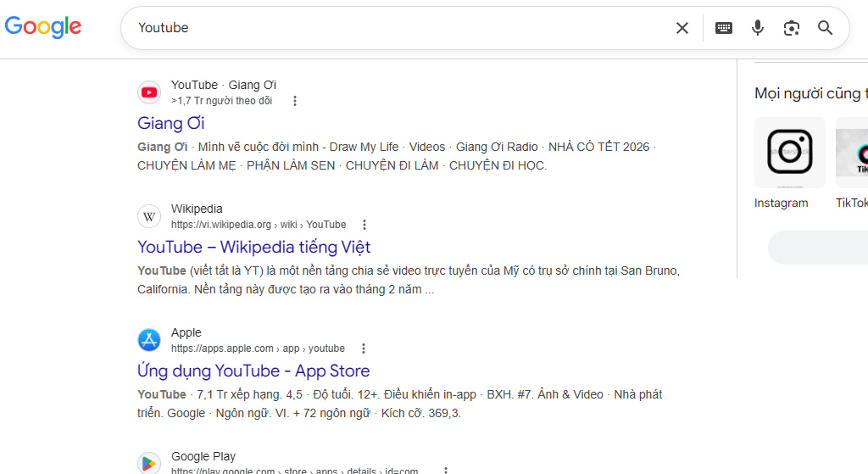Click the YouTube favicon beside Giang Ơi
This screenshot has width=868, height=474.
coord(149,92)
